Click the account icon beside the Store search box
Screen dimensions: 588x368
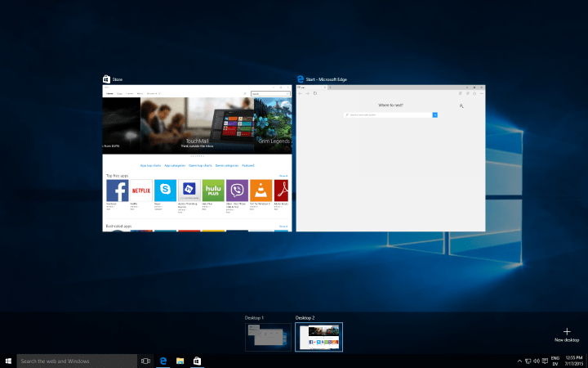[245, 93]
